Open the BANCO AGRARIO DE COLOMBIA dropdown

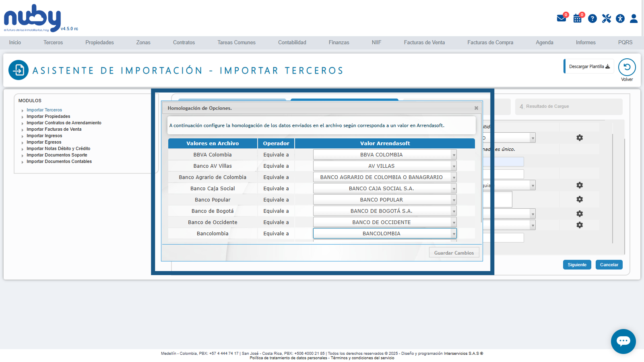point(385,177)
